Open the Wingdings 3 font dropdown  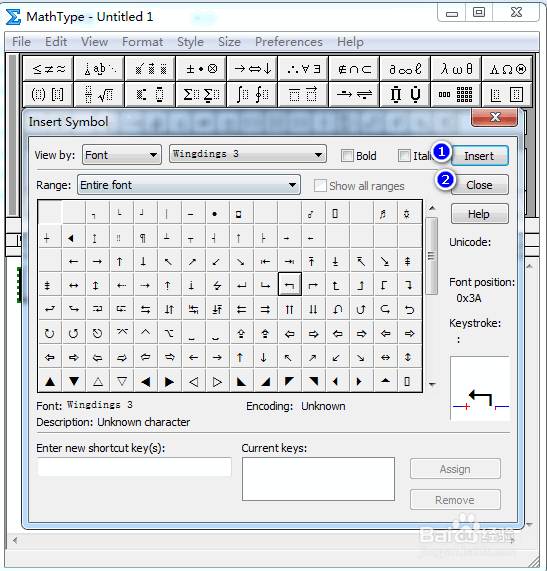click(x=248, y=154)
